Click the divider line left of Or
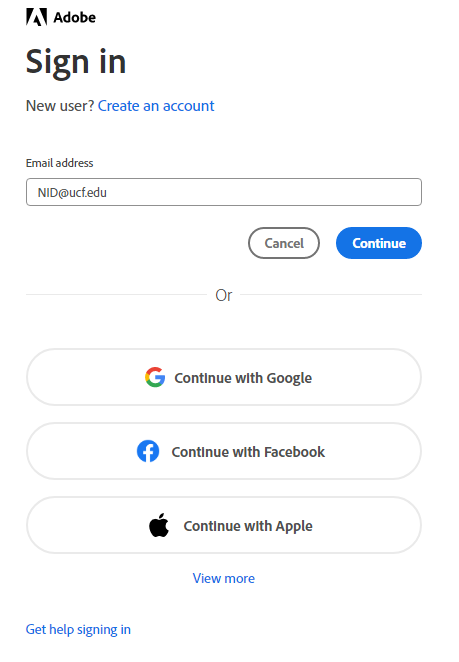Image resolution: width=459 pixels, height=662 pixels. pyautogui.click(x=117, y=295)
